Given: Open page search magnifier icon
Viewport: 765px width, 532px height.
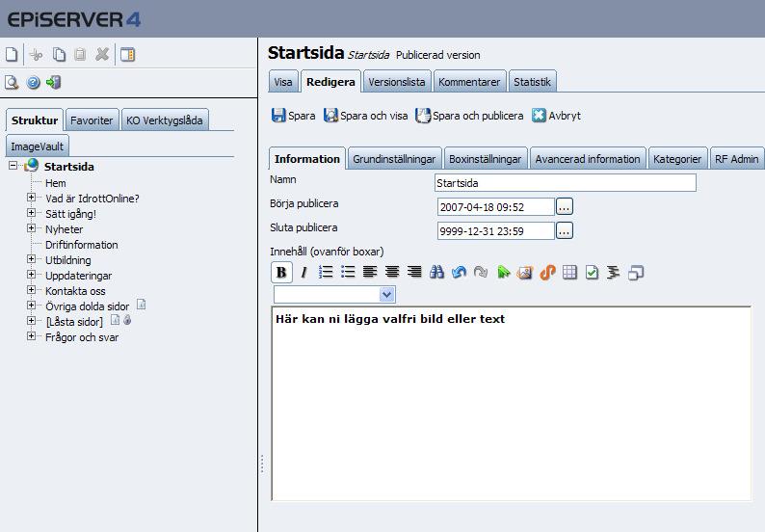Looking at the screenshot, I should [x=12, y=83].
